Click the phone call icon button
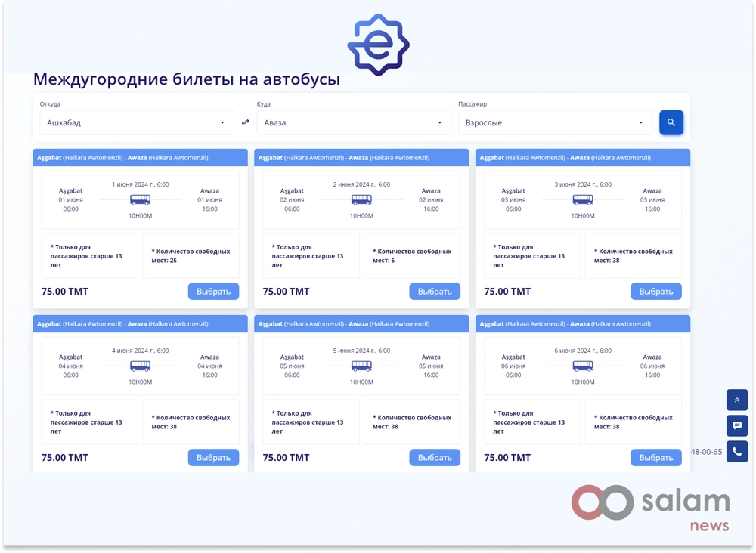The width and height of the screenshot is (756, 553). coord(736,452)
